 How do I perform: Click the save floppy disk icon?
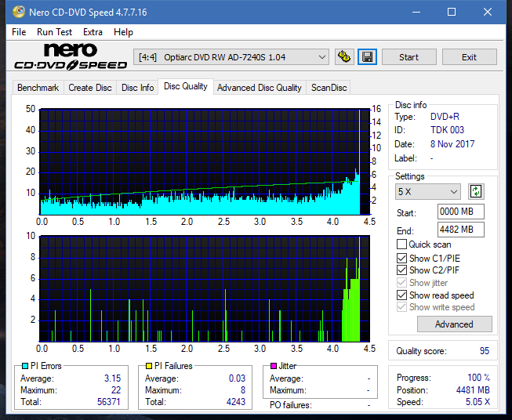coord(368,57)
